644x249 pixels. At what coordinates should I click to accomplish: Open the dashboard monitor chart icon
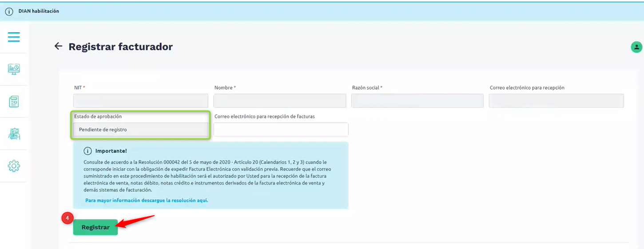[x=14, y=69]
